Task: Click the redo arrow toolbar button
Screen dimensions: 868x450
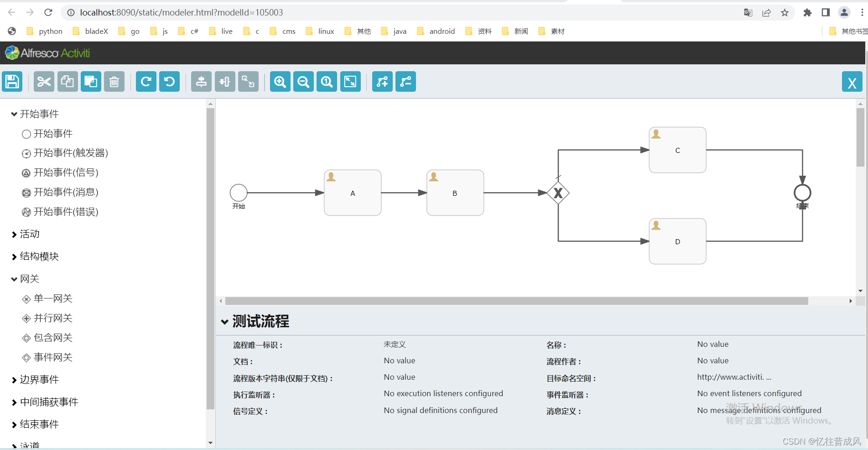Action: [146, 82]
